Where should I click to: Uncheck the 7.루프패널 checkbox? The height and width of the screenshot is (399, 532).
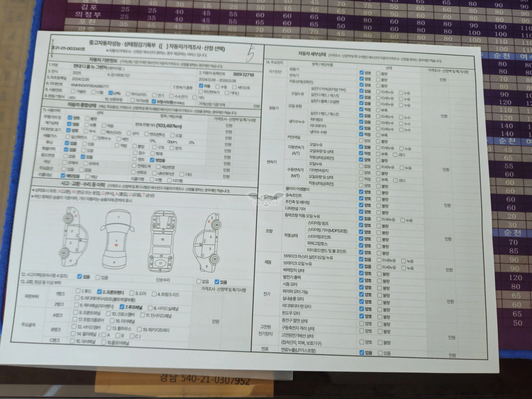pyautogui.click(x=122, y=307)
